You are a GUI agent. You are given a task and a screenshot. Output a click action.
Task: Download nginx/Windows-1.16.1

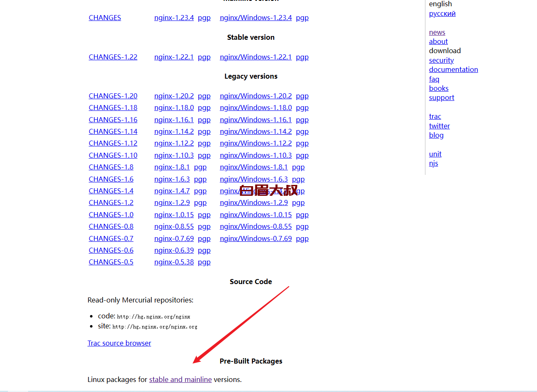(x=256, y=120)
